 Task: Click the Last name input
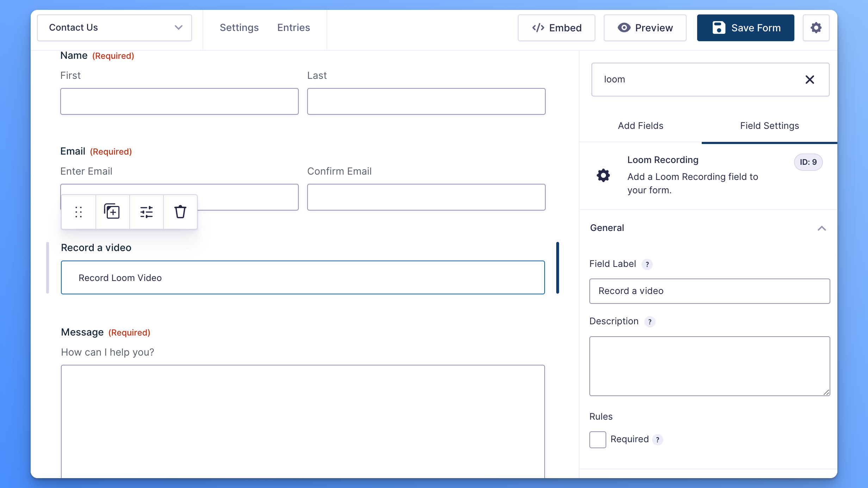pos(426,101)
